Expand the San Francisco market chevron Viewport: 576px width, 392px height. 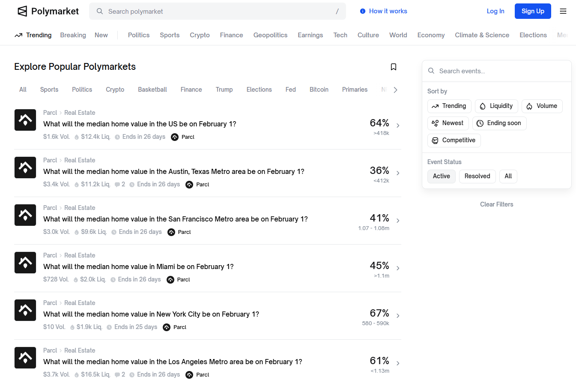[x=398, y=221]
